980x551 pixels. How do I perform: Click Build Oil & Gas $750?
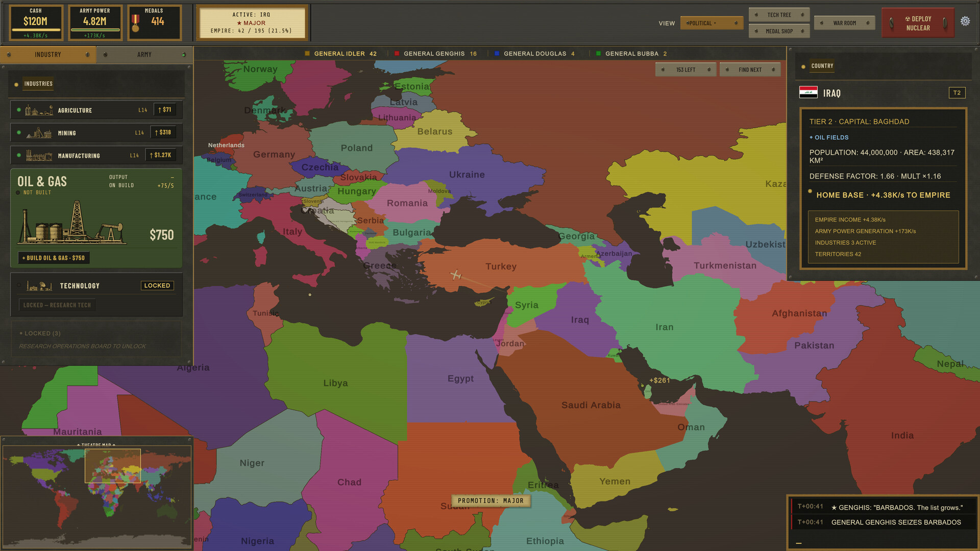coord(54,258)
